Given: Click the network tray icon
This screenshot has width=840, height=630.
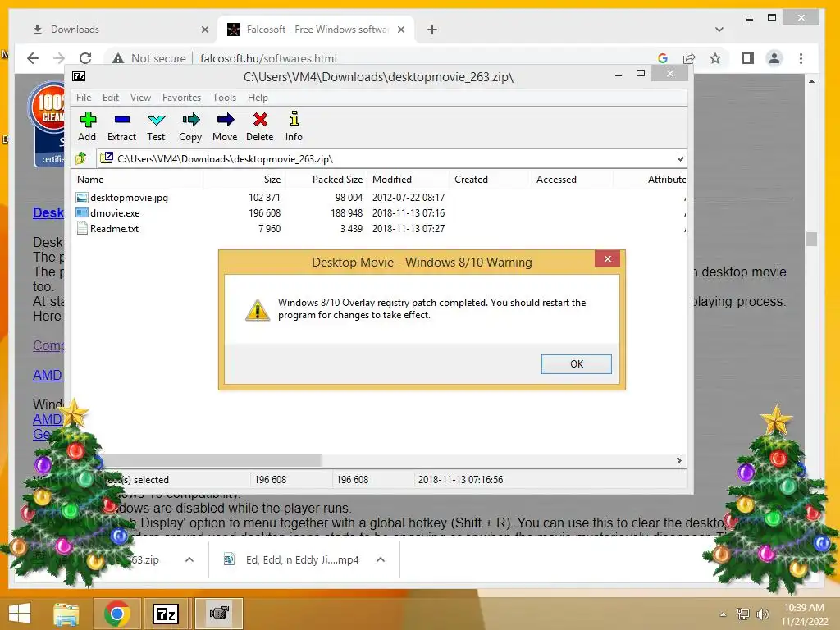Looking at the screenshot, I should pos(743,614).
